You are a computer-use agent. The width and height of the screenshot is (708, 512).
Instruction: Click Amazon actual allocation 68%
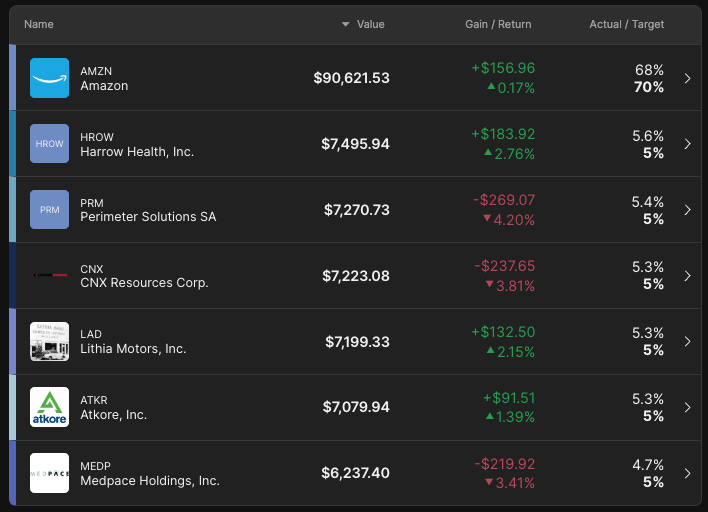(x=649, y=70)
